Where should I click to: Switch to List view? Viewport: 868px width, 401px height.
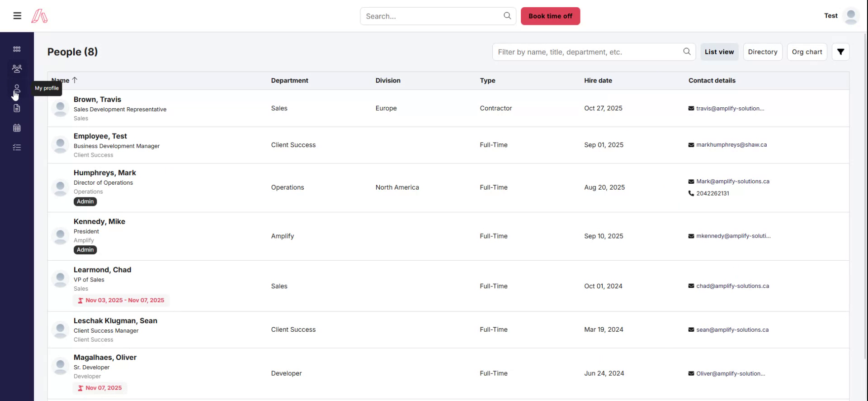click(x=719, y=52)
